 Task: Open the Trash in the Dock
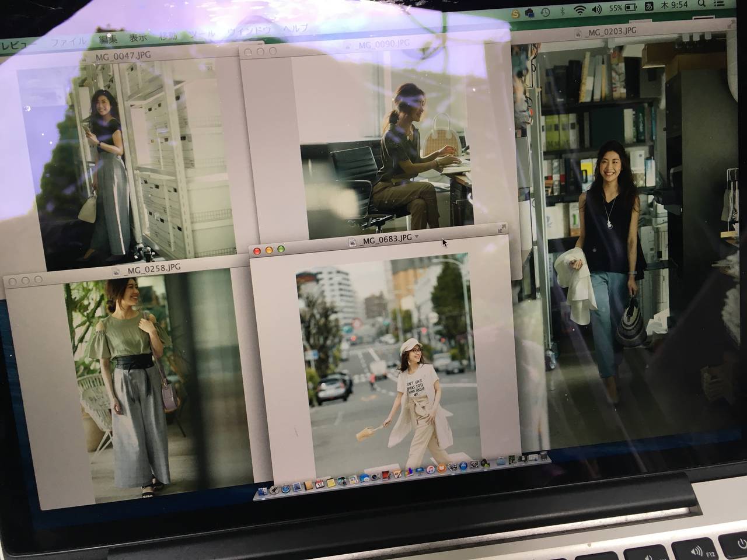(x=544, y=456)
